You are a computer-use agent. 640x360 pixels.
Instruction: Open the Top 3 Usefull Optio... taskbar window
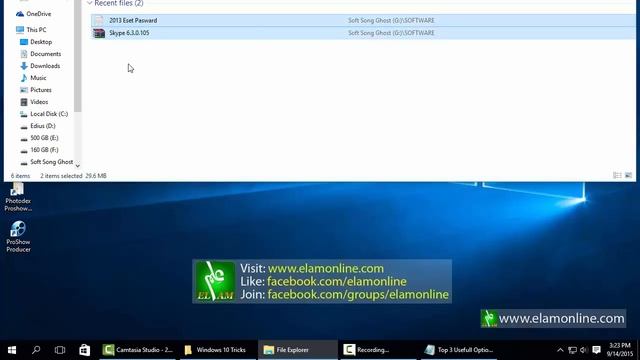click(459, 350)
